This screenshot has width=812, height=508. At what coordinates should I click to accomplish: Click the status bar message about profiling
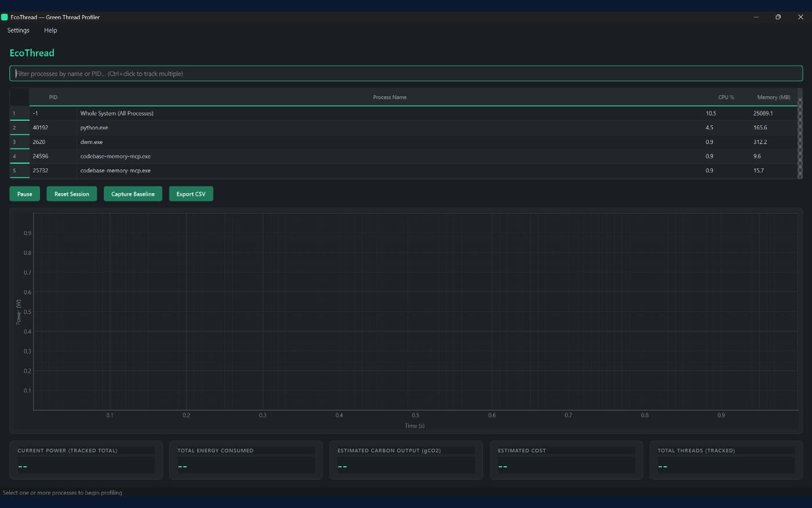63,493
